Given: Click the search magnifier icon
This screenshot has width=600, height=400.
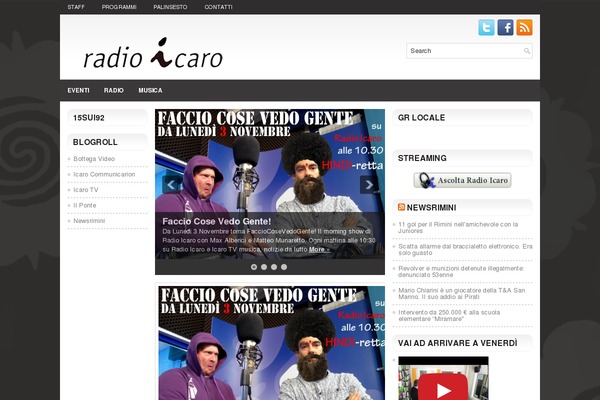Looking at the screenshot, I should (527, 51).
